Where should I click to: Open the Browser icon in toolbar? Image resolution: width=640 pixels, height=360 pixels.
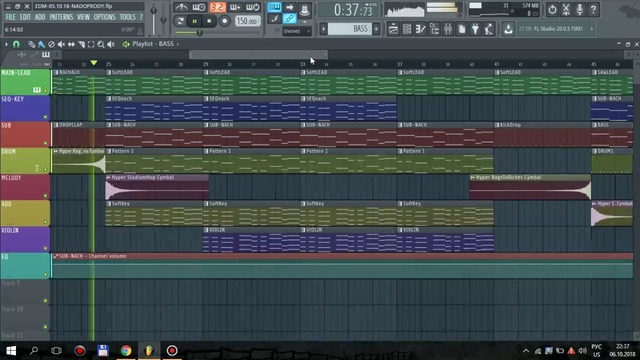coord(434,29)
